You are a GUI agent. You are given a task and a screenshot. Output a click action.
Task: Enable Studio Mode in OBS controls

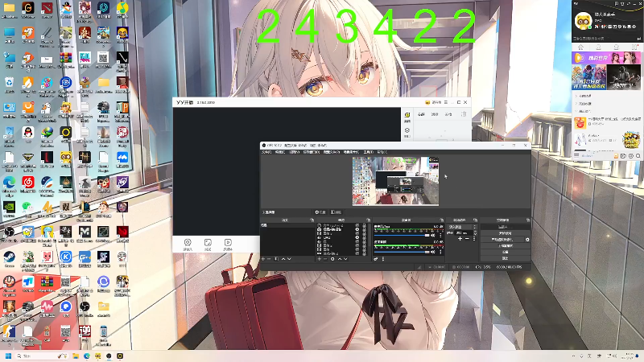506,246
